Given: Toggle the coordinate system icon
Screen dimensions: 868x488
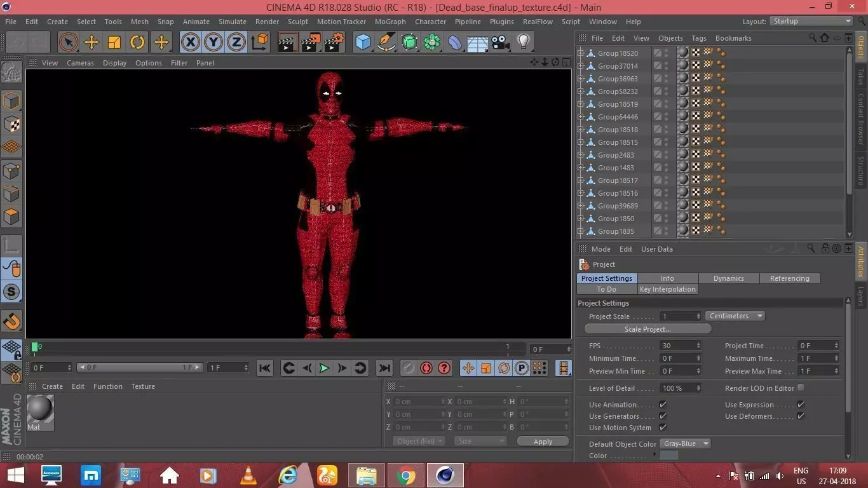Looking at the screenshot, I should tap(259, 43).
